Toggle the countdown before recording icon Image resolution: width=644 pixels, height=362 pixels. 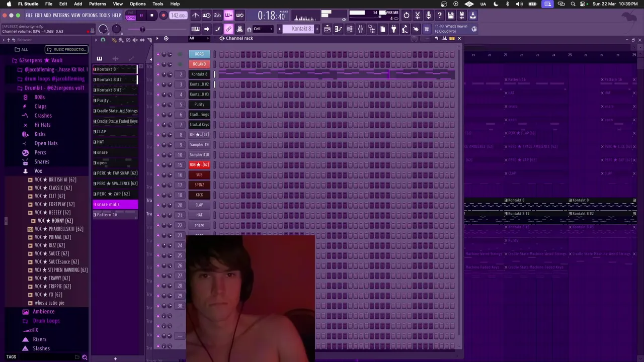point(217,15)
